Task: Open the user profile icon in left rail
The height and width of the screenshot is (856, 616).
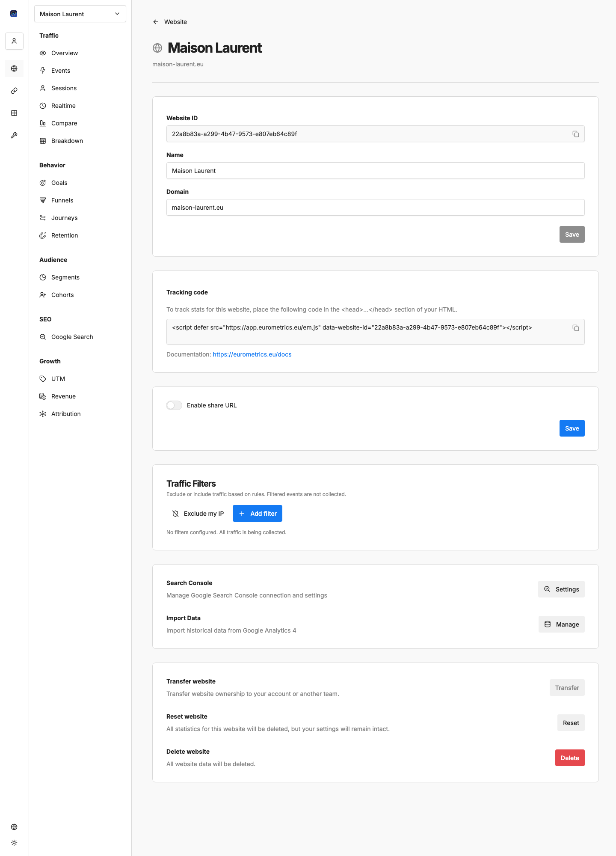Action: 14,41
